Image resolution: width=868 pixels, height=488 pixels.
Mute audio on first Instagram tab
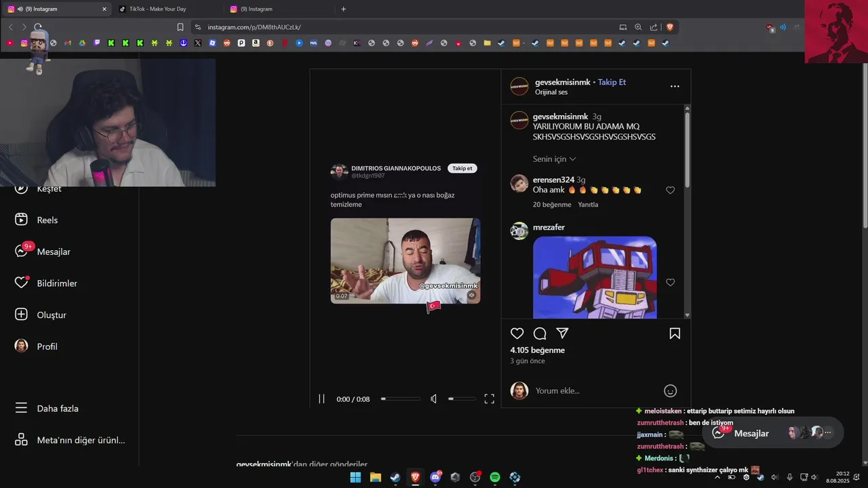pyautogui.click(x=20, y=9)
